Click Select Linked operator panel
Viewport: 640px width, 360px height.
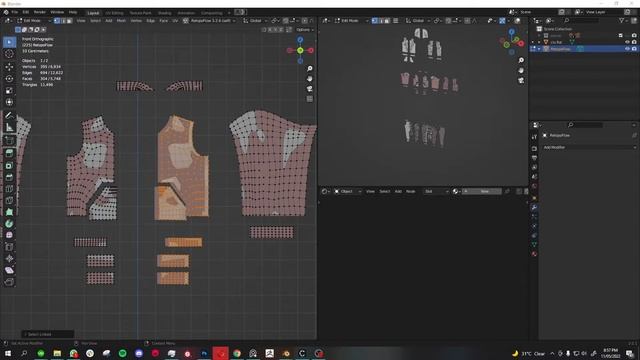[48, 334]
